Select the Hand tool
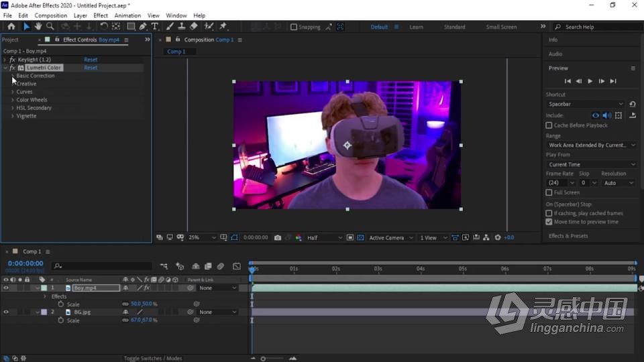 tap(38, 27)
